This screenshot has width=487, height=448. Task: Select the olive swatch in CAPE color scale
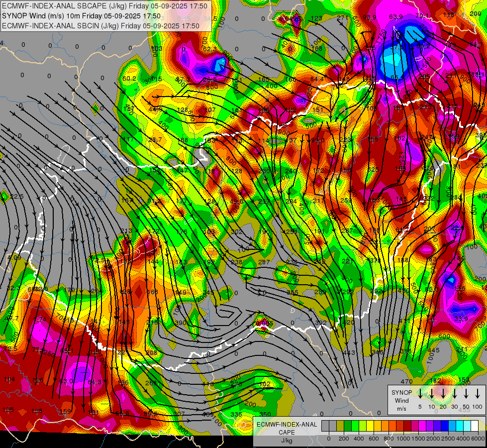pyautogui.click(x=340, y=426)
